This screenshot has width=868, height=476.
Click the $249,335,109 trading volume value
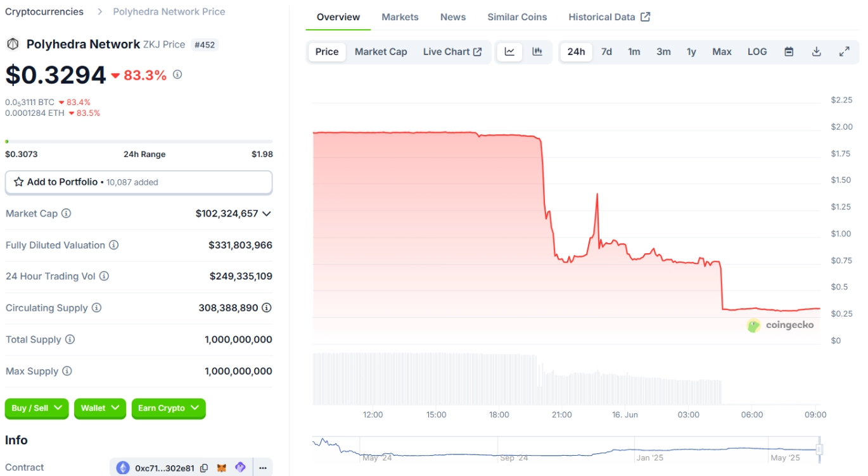point(241,276)
